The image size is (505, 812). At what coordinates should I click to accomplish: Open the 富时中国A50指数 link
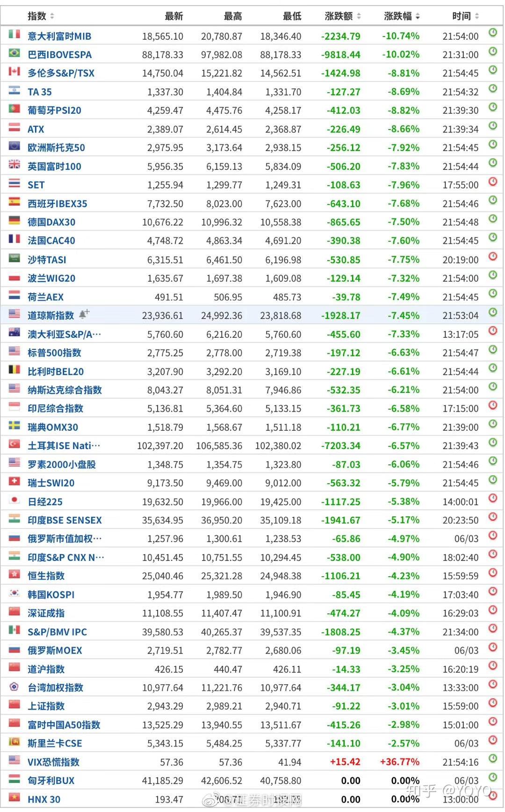pyautogui.click(x=64, y=725)
